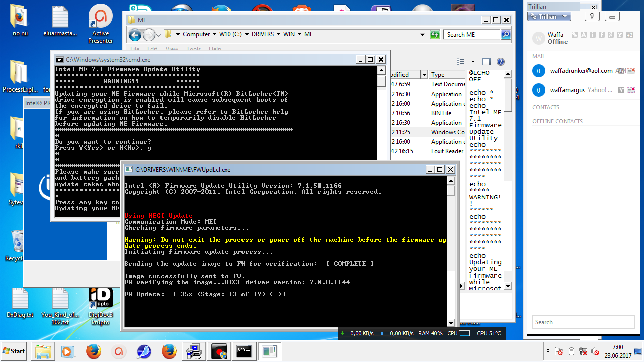Select DRIVERS in the address breadcrumb
The width and height of the screenshot is (644, 362).
[262, 34]
